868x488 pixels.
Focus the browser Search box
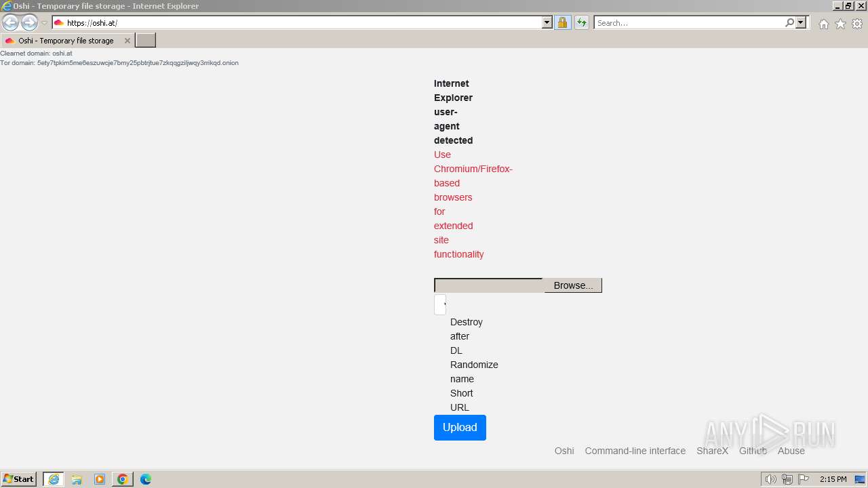pos(689,23)
